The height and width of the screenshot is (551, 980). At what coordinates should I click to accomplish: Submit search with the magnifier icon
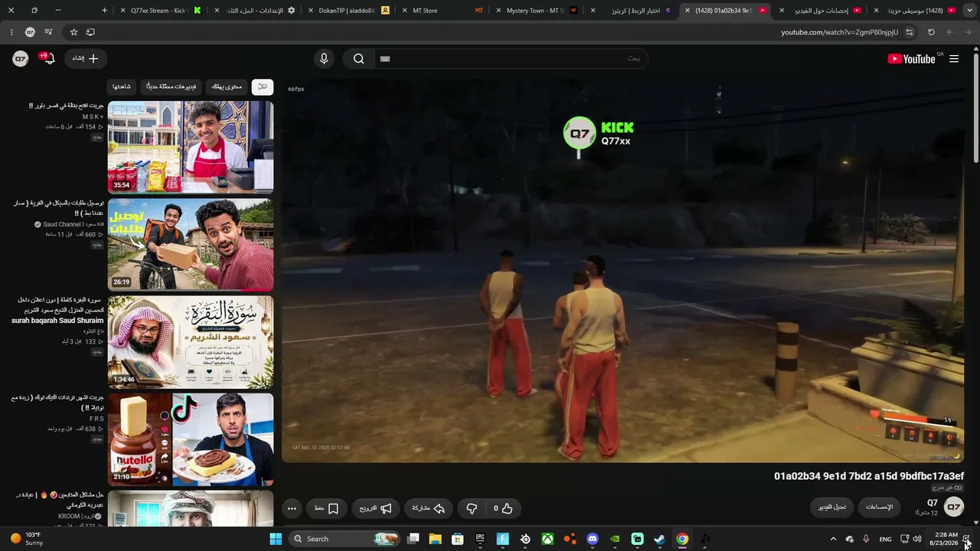[x=358, y=59]
